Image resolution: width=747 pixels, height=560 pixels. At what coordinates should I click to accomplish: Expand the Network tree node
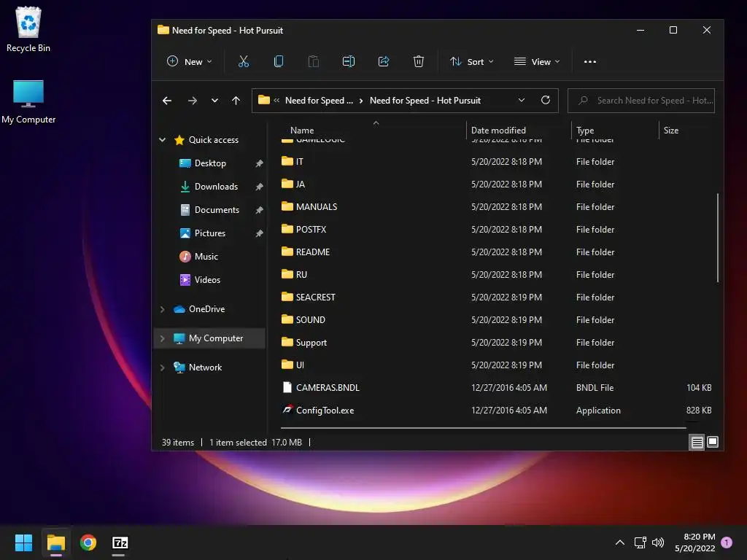(163, 367)
